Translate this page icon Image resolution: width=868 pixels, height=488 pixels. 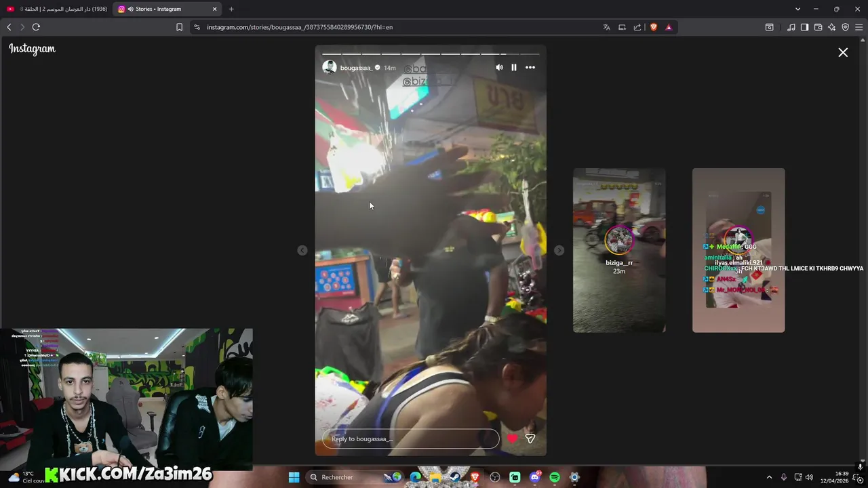pos(606,27)
